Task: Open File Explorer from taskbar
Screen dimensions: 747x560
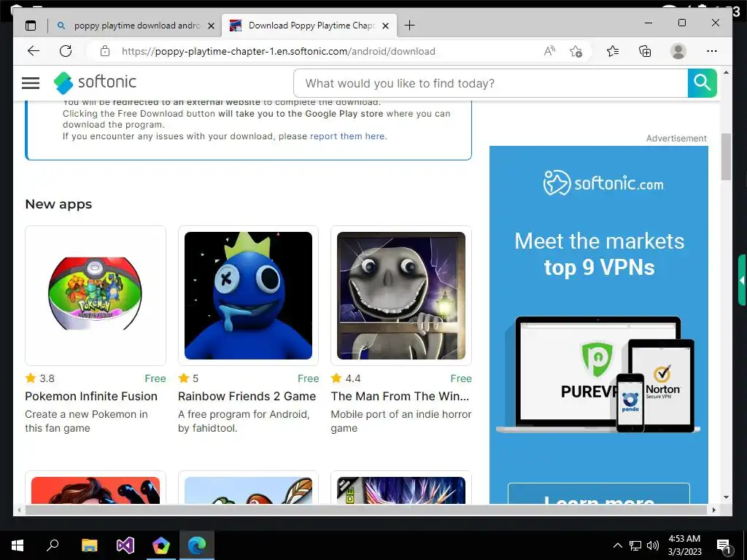Action: coord(89,545)
